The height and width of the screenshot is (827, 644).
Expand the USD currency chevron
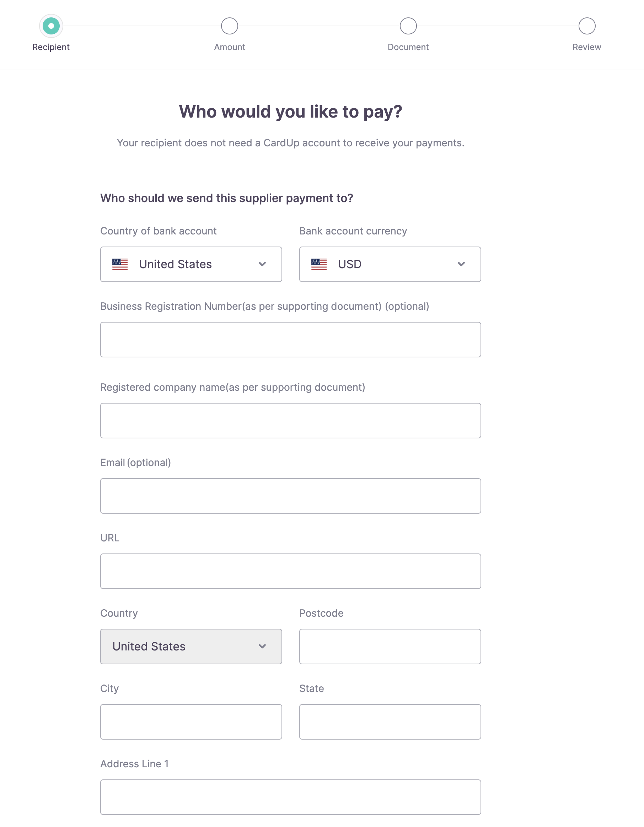(461, 264)
